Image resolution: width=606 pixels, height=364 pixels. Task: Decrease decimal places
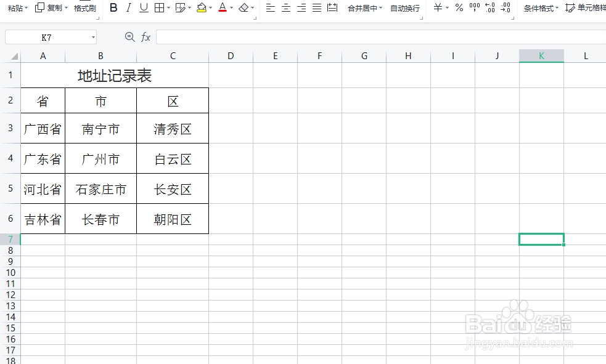pyautogui.click(x=506, y=7)
